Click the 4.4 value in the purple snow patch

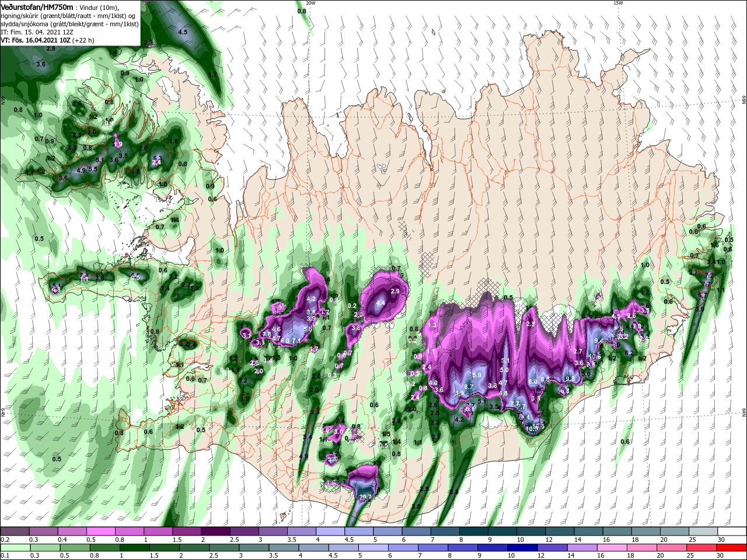tap(381, 303)
